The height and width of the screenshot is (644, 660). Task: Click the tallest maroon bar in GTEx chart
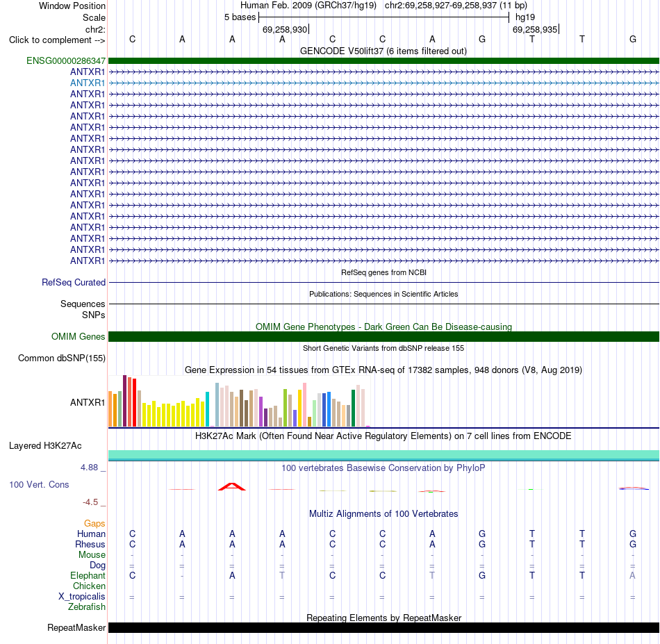coord(124,401)
